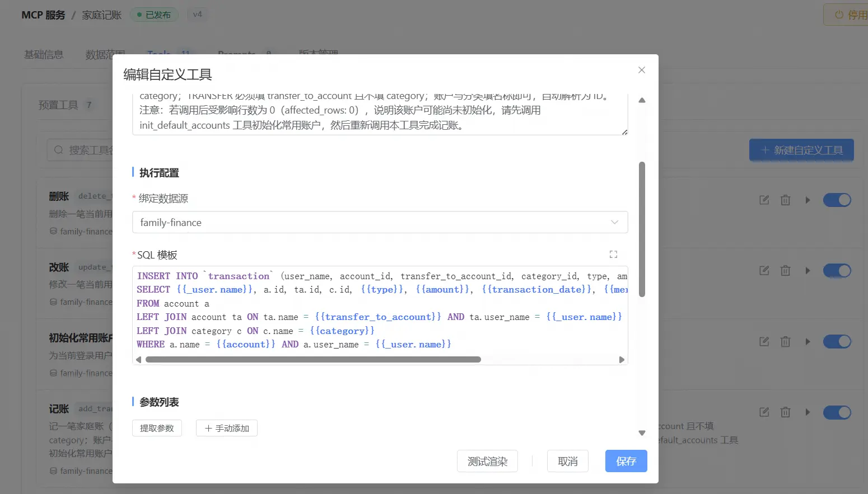Click the description textarea resize handle
The height and width of the screenshot is (494, 868).
click(624, 132)
